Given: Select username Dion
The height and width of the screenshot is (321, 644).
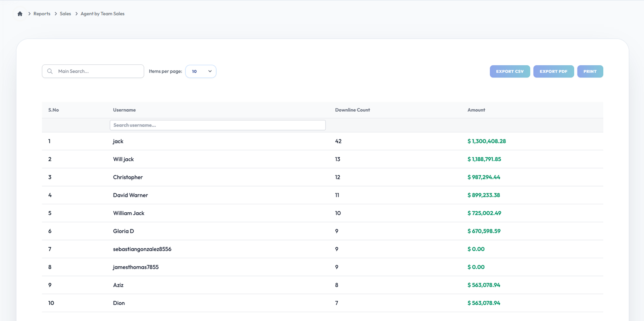Looking at the screenshot, I should pyautogui.click(x=119, y=303).
